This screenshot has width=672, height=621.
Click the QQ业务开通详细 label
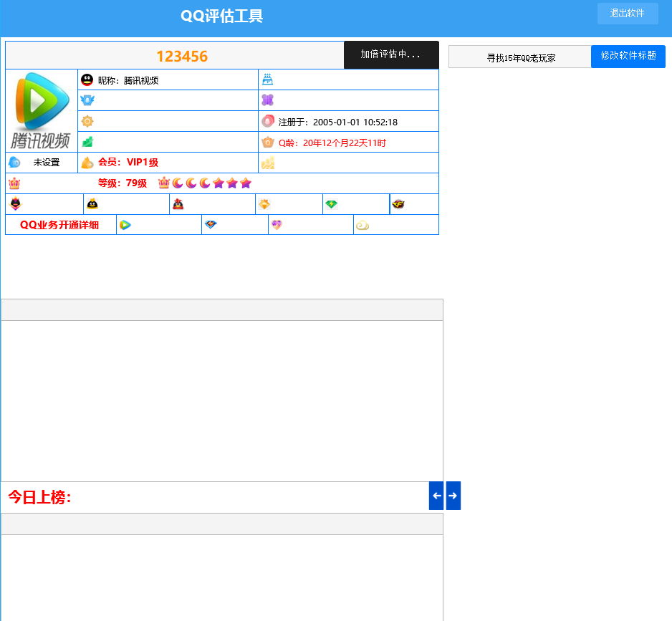[59, 225]
